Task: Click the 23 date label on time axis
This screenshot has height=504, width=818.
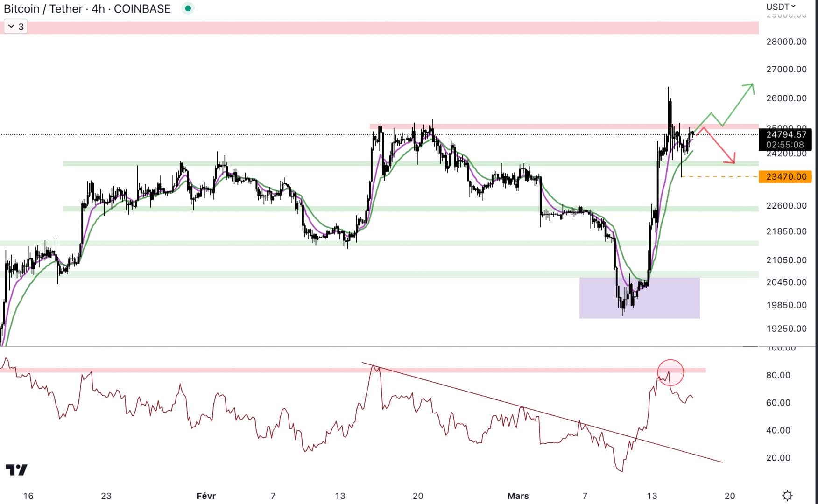Action: coord(106,496)
